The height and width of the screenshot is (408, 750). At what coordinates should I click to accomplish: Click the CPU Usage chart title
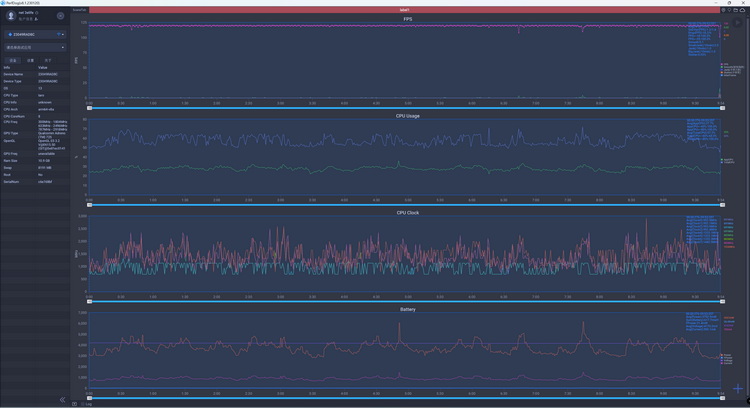[408, 116]
